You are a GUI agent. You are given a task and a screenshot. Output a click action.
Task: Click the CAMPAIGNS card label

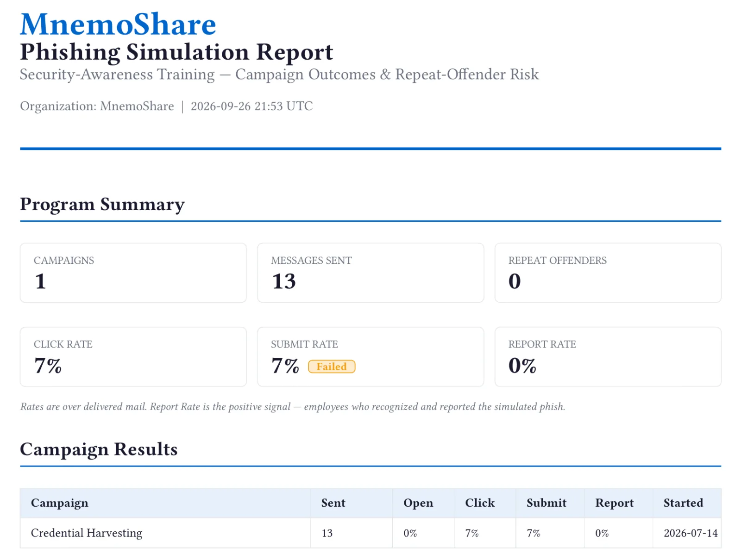point(64,261)
